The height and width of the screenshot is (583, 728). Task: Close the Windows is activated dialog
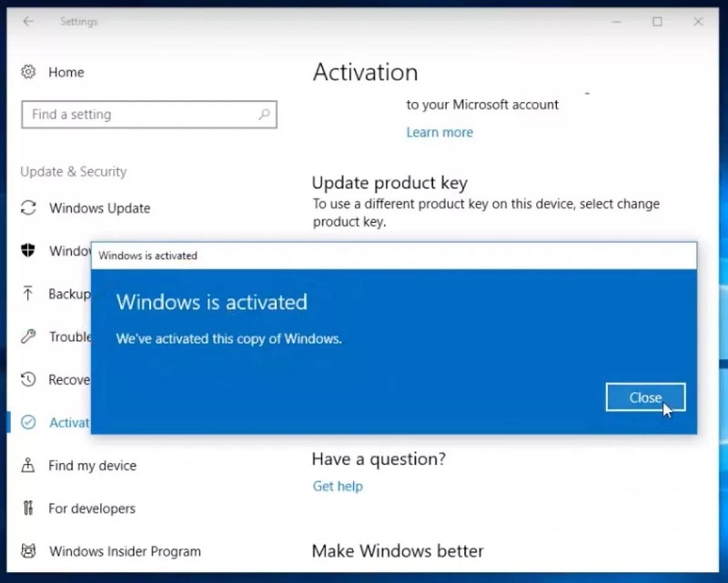(x=645, y=397)
